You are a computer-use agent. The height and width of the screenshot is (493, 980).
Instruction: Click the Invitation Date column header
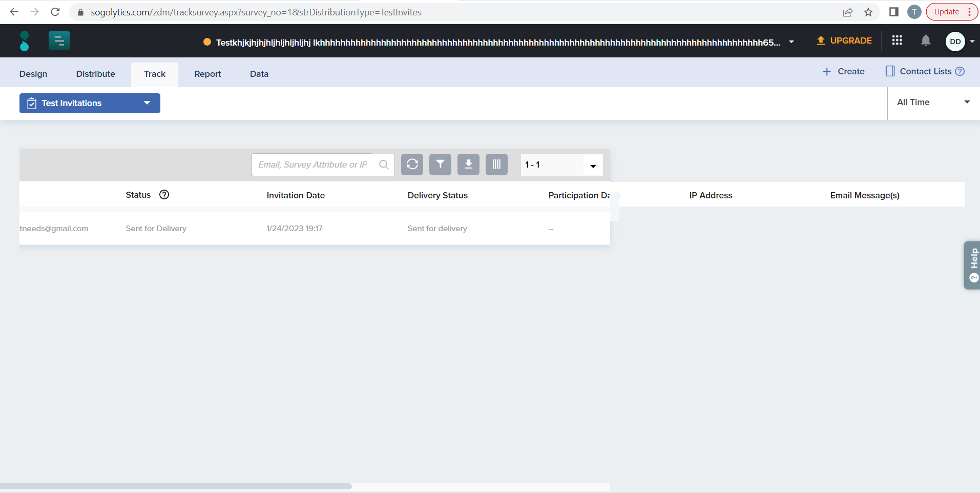[x=296, y=195]
